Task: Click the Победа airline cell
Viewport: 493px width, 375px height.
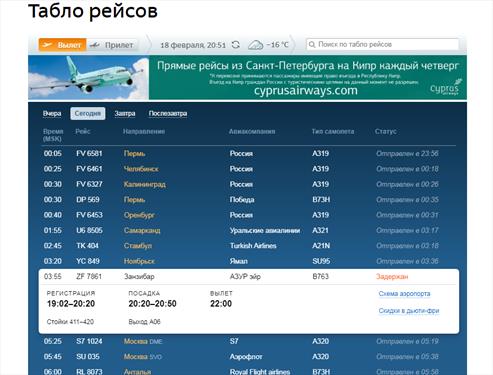Action: (242, 200)
